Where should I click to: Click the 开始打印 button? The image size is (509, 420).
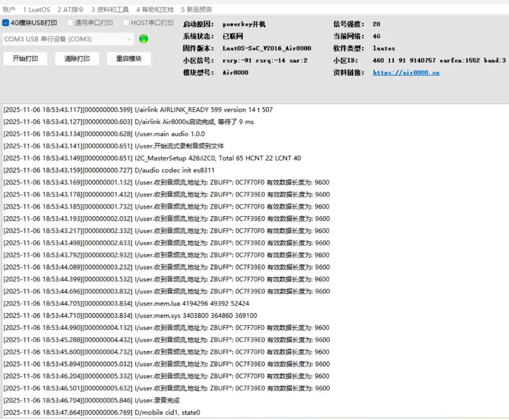tap(25, 59)
